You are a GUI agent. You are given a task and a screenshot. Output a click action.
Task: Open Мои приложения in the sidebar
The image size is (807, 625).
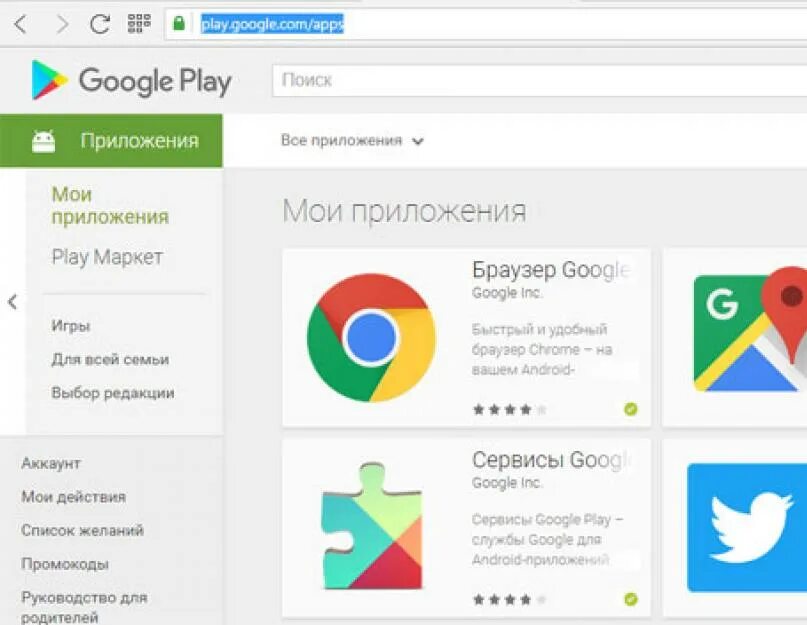point(110,205)
